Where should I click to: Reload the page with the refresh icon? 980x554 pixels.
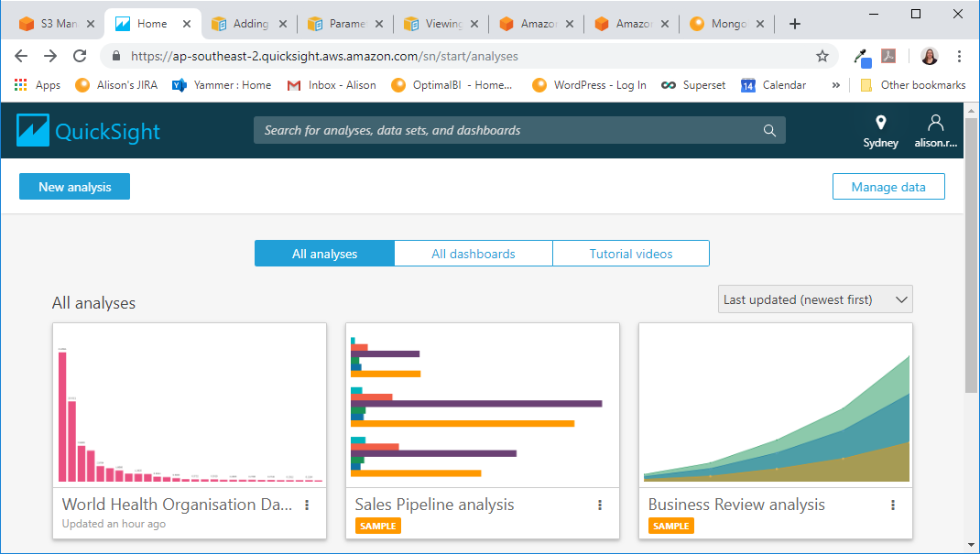[x=80, y=56]
